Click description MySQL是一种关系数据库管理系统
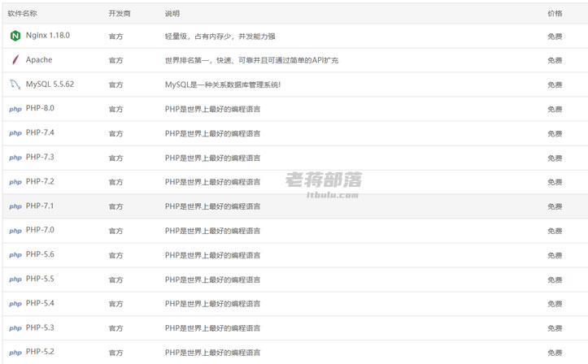 (223, 84)
